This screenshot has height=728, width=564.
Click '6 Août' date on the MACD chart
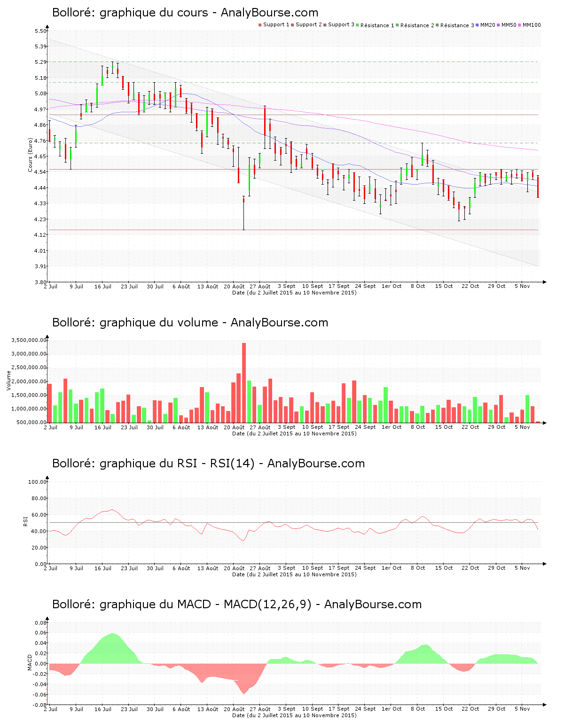click(181, 709)
